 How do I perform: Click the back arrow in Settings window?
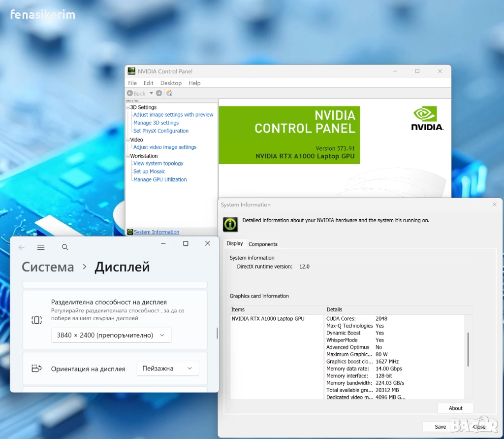(x=21, y=247)
